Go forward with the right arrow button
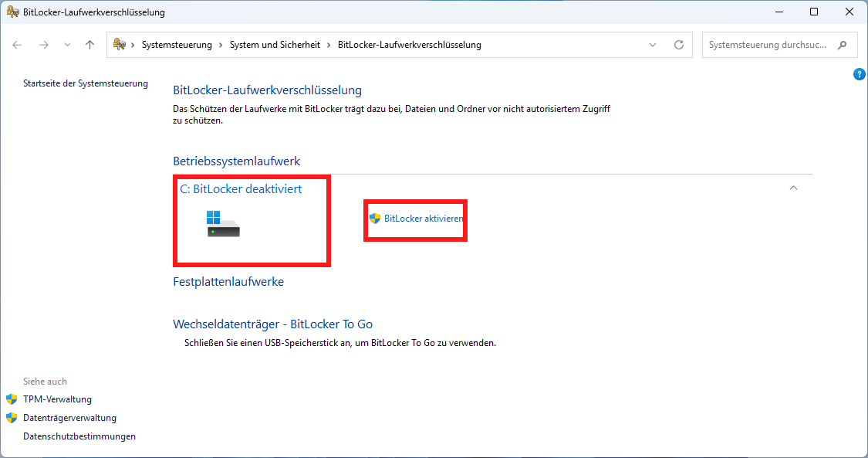 pyautogui.click(x=44, y=45)
